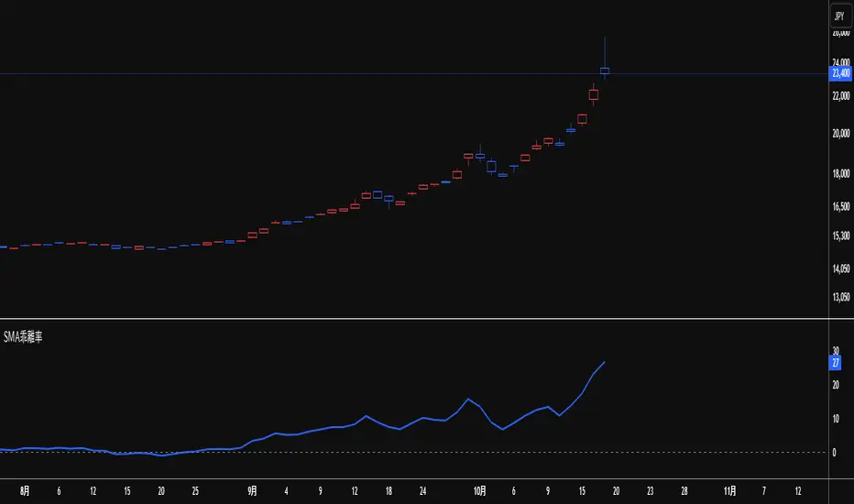Click the end of the SMA乖離率 line
Screen dimensions: 854x504
point(604,362)
